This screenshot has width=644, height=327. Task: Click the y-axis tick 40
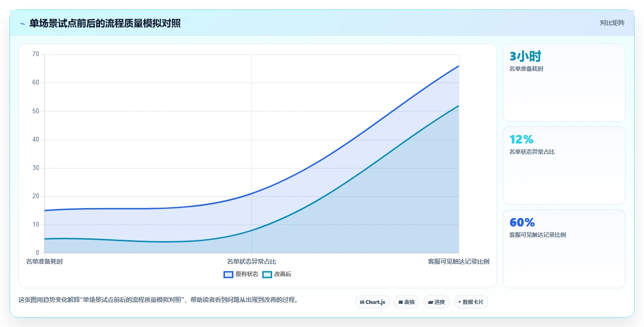(x=36, y=140)
